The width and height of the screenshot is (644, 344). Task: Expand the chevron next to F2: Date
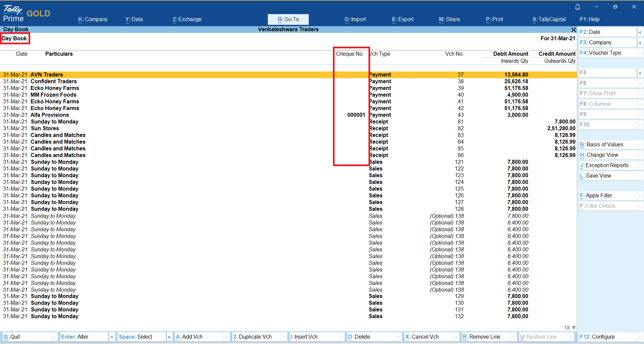coord(640,32)
